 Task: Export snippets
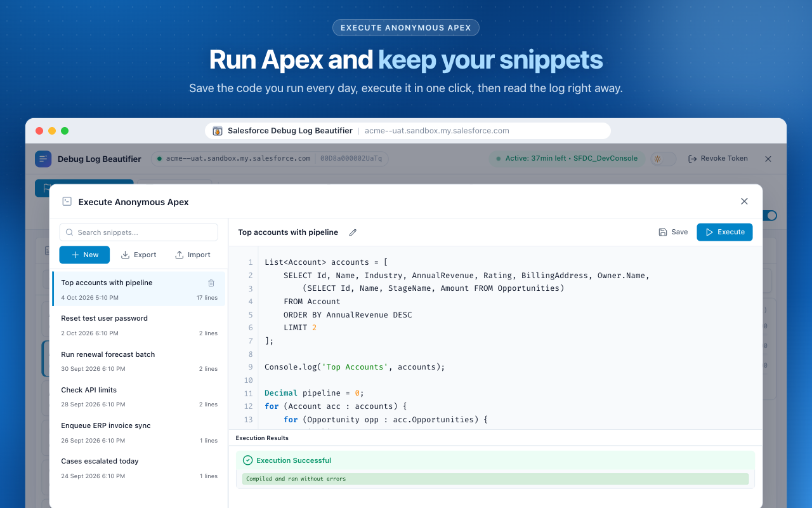click(138, 255)
